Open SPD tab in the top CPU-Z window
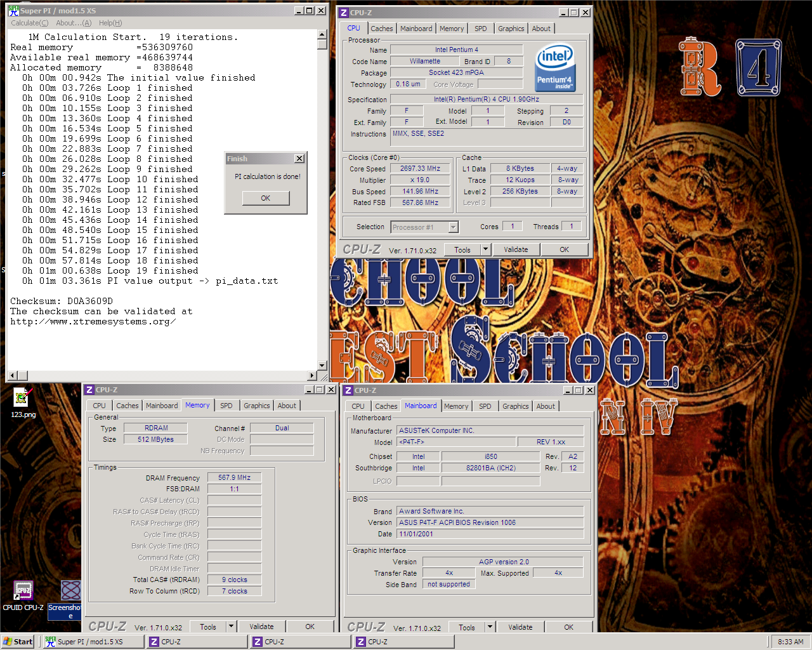Screen dimensions: 812x650 point(481,29)
